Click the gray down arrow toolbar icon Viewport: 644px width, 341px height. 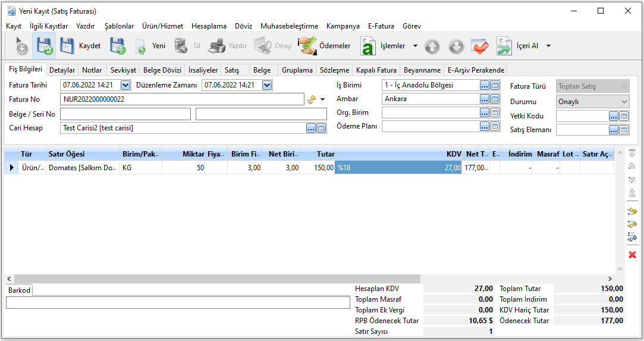(x=456, y=47)
